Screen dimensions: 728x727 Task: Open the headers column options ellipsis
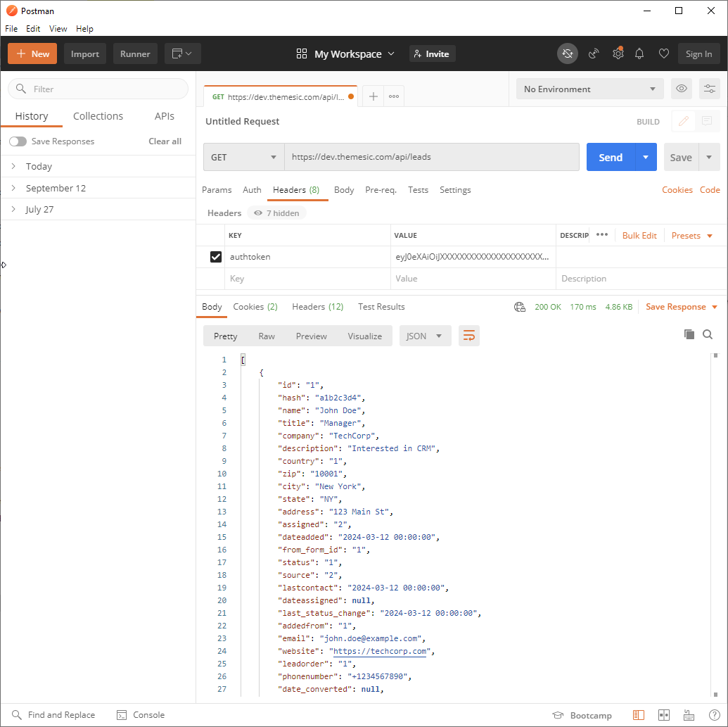pos(601,234)
